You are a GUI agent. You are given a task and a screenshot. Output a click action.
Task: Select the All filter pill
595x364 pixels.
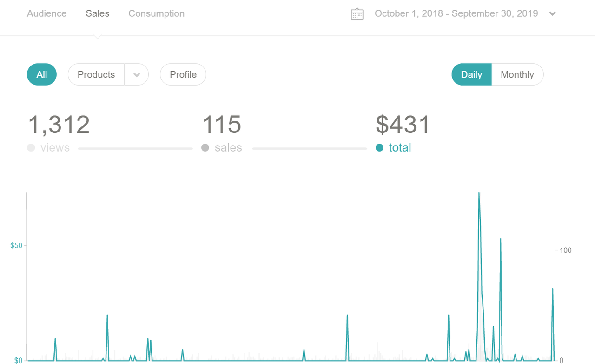tap(42, 74)
